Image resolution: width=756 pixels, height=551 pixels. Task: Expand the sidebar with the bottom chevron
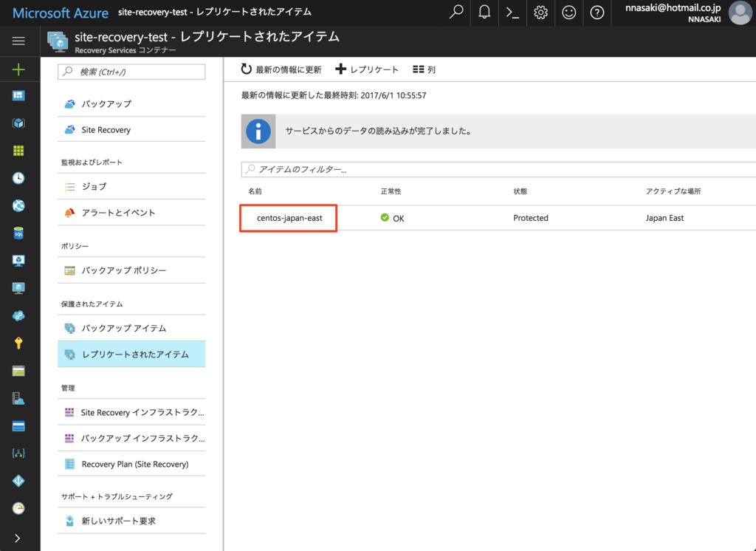point(18,538)
